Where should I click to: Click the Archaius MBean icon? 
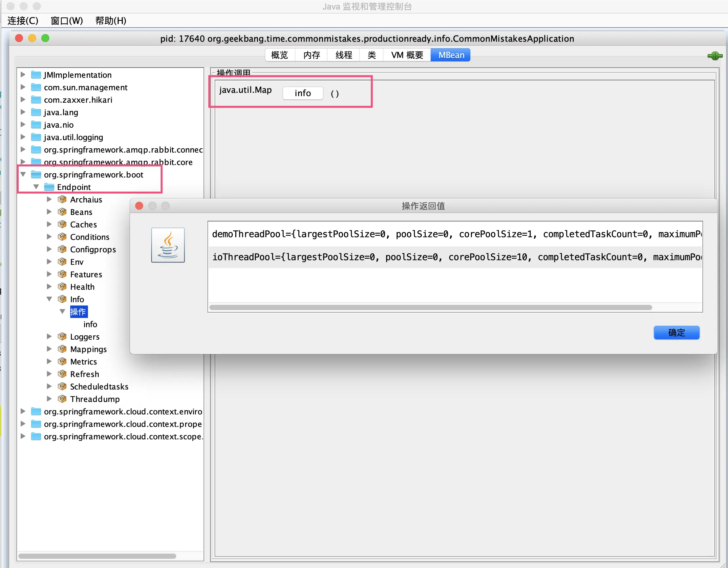pyautogui.click(x=62, y=199)
